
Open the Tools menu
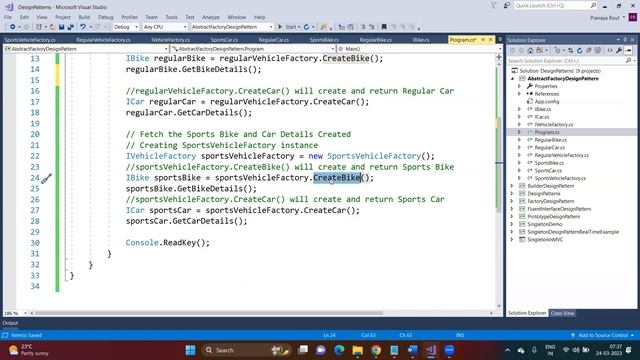point(171,17)
